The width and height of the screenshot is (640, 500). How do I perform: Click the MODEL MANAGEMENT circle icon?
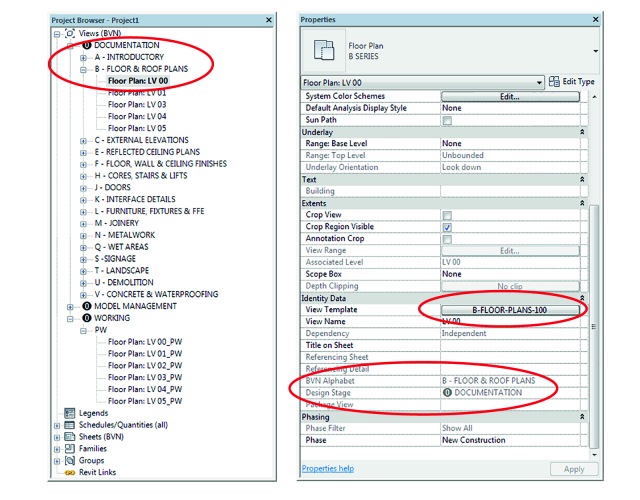87,306
